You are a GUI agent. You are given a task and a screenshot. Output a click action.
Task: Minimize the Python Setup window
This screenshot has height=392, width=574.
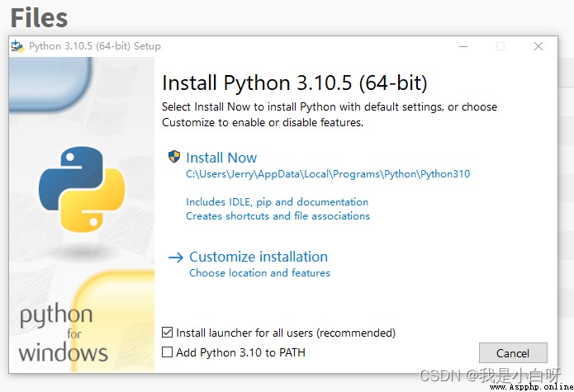click(x=463, y=46)
